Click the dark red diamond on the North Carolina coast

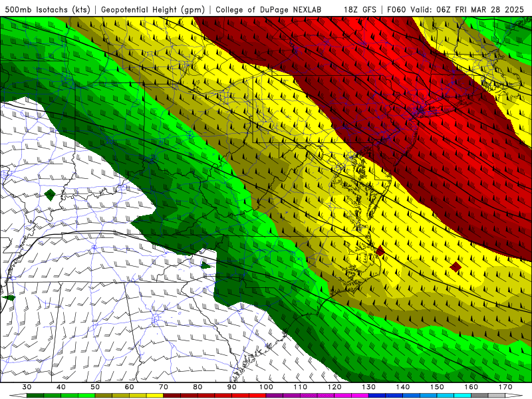click(x=380, y=251)
